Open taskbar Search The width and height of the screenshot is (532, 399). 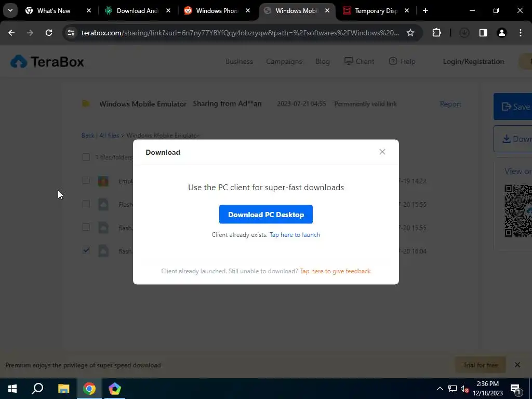[37, 389]
